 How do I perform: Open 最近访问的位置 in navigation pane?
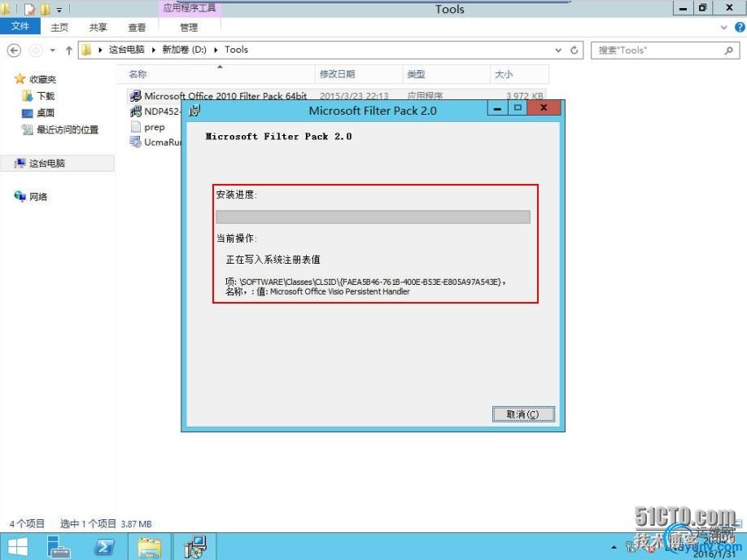pyautogui.click(x=68, y=129)
